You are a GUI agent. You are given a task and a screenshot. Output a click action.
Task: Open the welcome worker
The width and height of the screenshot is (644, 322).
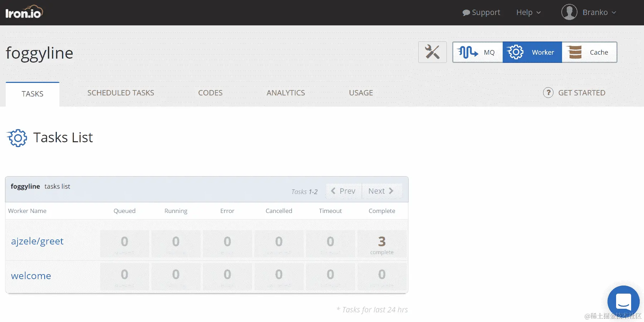click(31, 276)
